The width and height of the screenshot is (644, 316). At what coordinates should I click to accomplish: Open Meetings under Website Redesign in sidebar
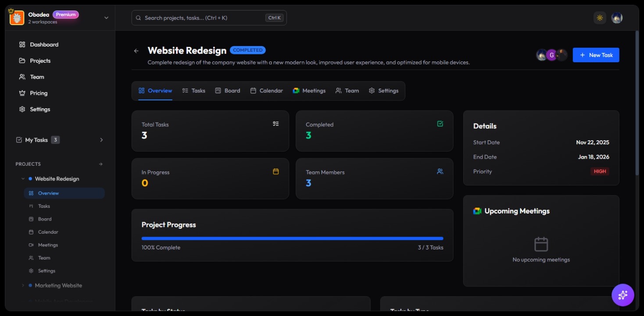[x=48, y=245]
